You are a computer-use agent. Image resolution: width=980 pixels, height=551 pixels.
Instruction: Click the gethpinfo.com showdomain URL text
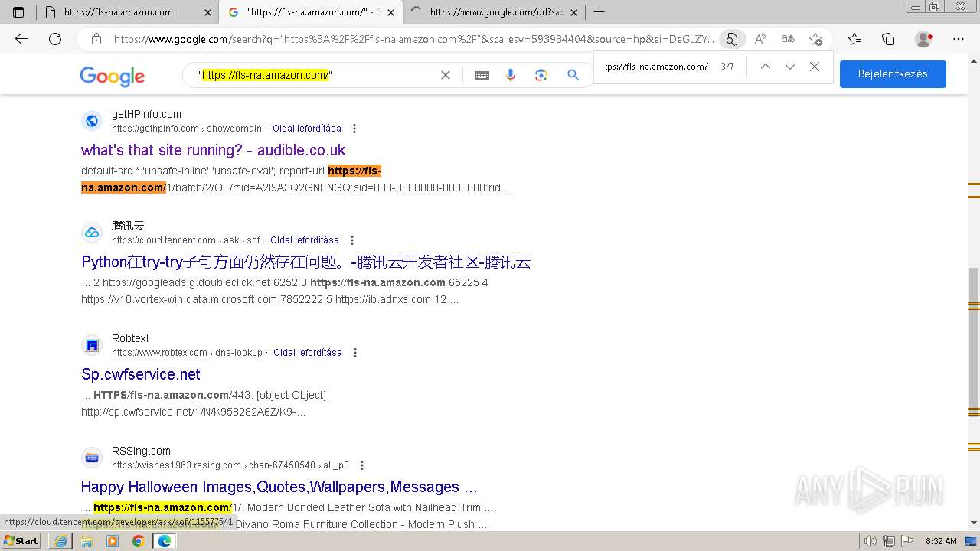187,129
